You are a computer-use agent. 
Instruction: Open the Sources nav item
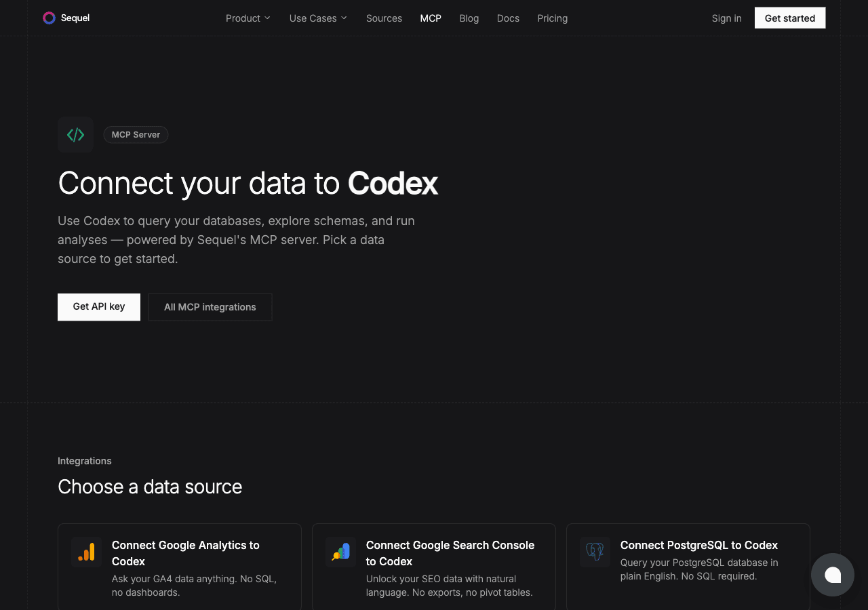click(384, 18)
